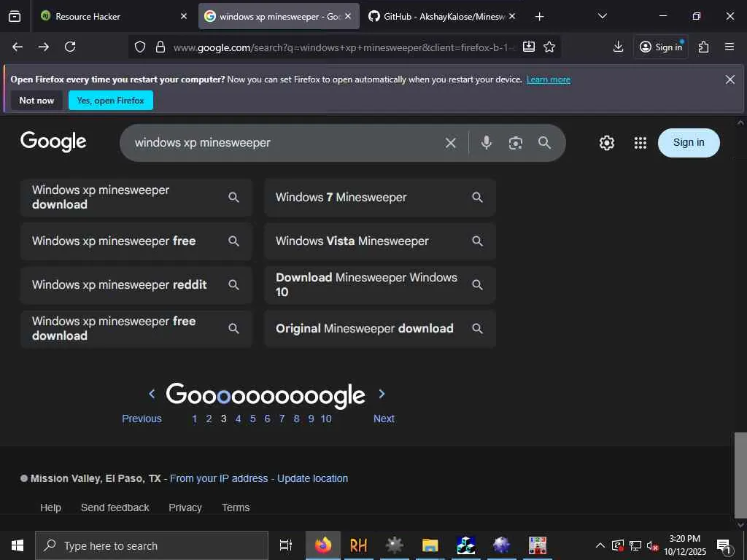
Task: Open a new browser tab
Action: click(x=539, y=16)
